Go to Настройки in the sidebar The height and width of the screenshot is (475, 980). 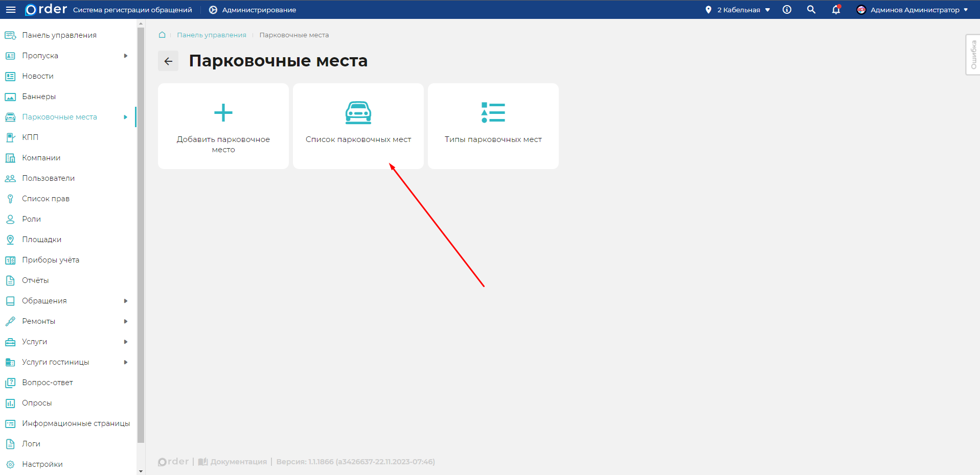pyautogui.click(x=42, y=464)
